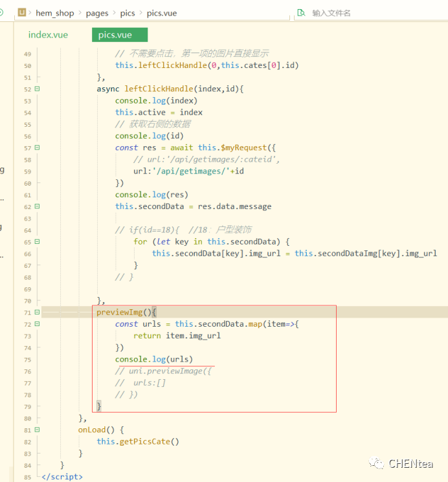Fold the onLoad function at line 81
Image resolution: width=448 pixels, height=482 pixels.
(x=37, y=430)
